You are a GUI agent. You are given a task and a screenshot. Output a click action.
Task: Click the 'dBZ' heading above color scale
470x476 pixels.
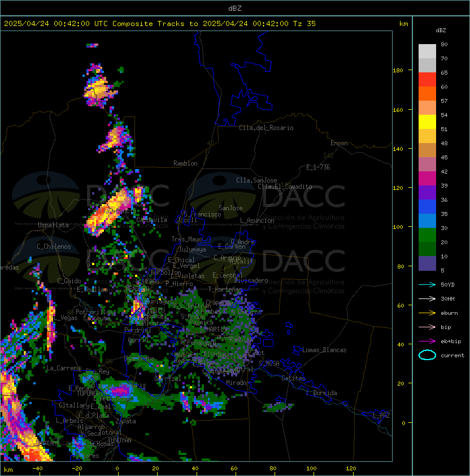pyautogui.click(x=441, y=31)
